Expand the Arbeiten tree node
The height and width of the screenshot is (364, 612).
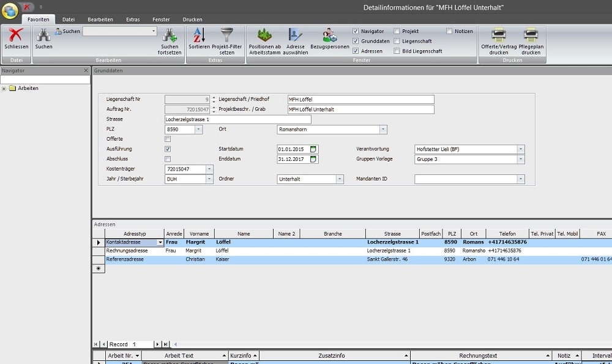click(x=4, y=89)
